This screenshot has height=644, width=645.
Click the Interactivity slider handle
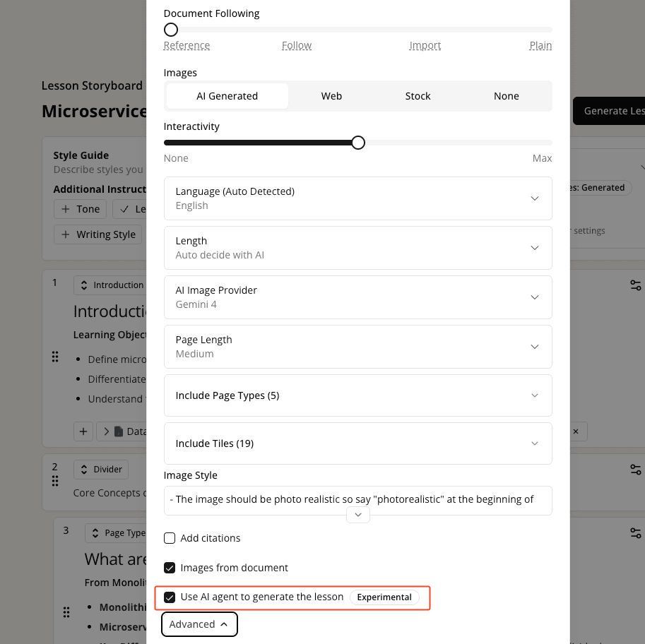[x=358, y=143]
